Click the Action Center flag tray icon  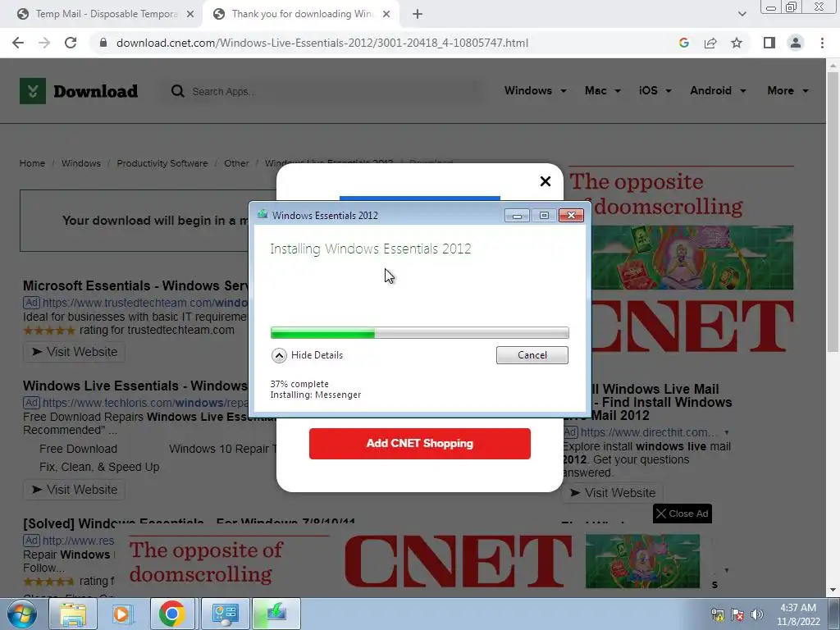pyautogui.click(x=737, y=614)
